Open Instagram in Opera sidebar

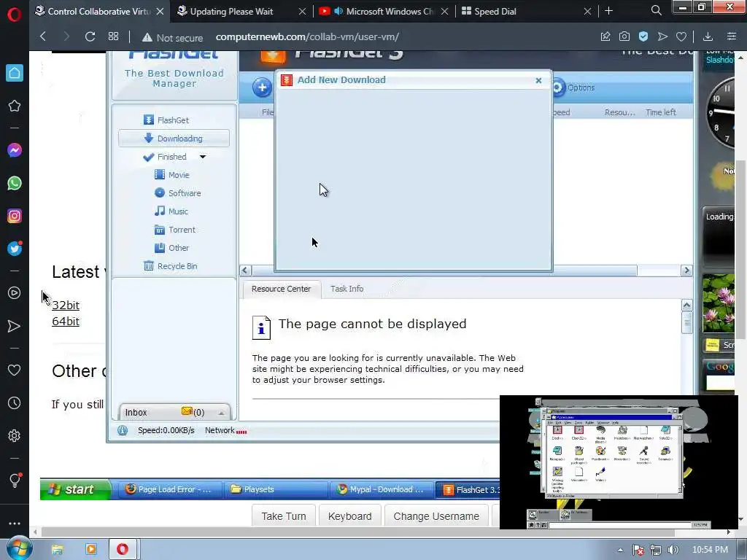[15, 216]
